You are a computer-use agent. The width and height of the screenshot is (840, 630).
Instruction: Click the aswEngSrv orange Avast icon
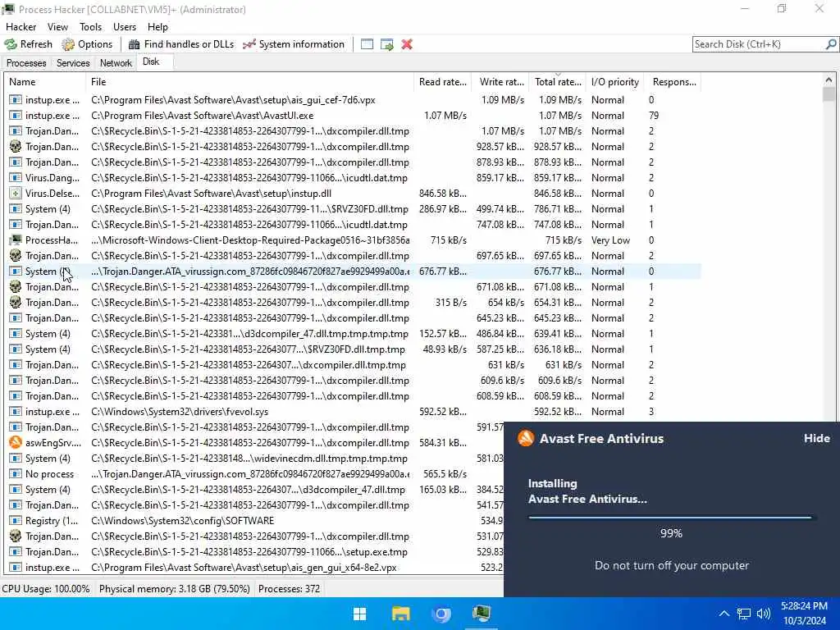pos(16,443)
